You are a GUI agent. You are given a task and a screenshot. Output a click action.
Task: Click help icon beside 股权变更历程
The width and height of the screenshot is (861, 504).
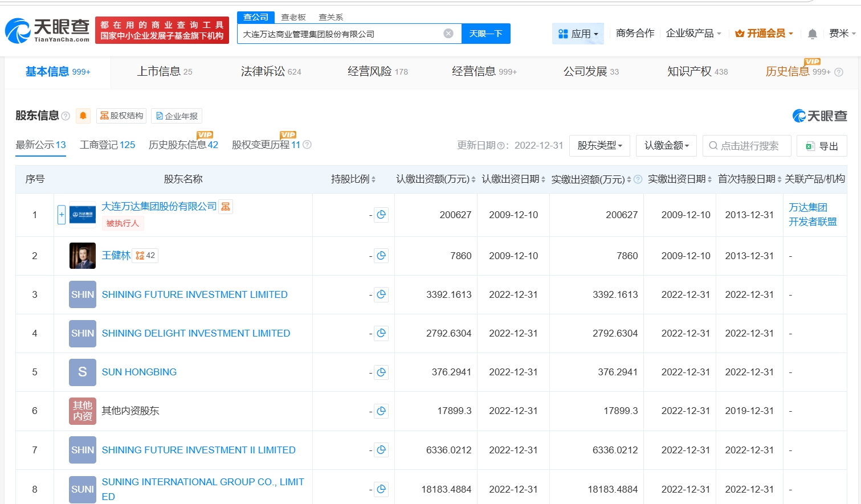[307, 145]
